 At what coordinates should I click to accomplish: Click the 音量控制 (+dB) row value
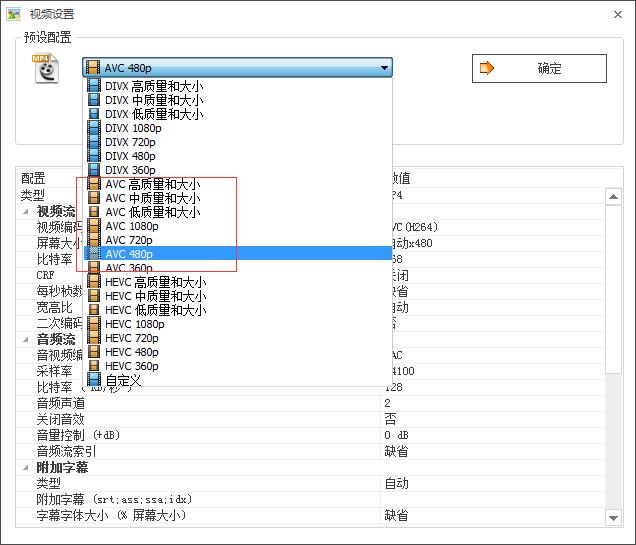click(x=490, y=436)
